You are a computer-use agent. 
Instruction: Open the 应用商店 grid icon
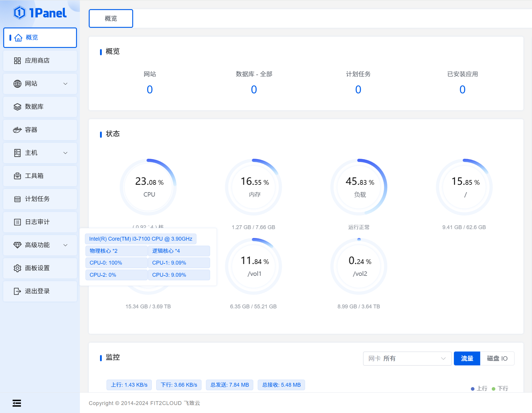tap(17, 61)
